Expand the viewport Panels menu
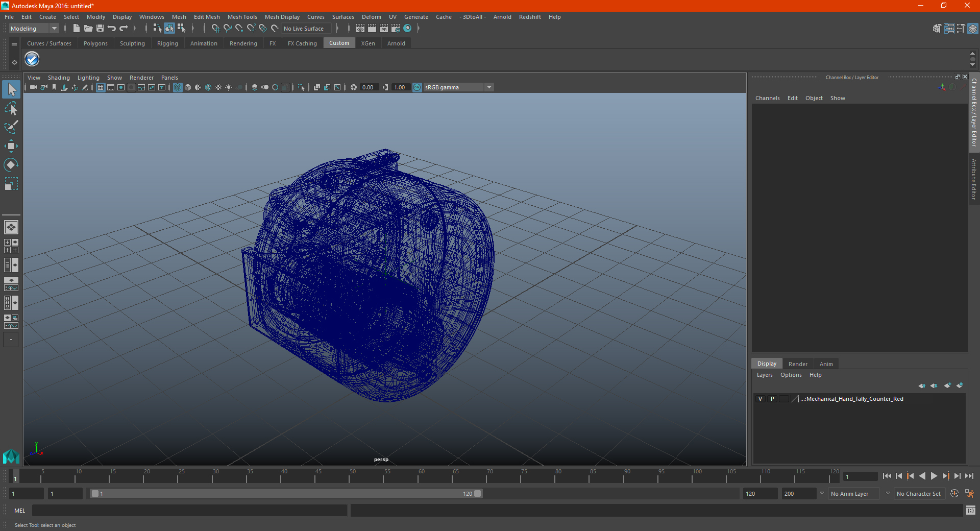The height and width of the screenshot is (531, 980). (x=169, y=78)
